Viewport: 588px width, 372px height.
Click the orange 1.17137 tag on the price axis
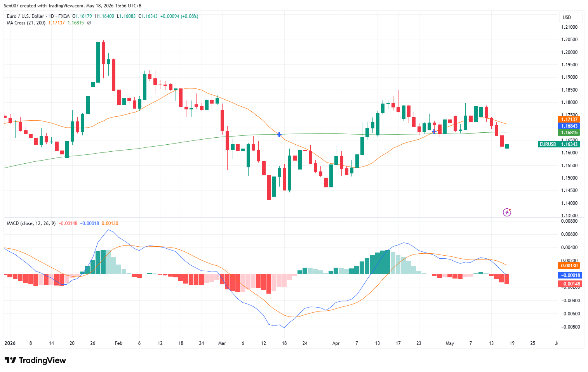pos(569,119)
